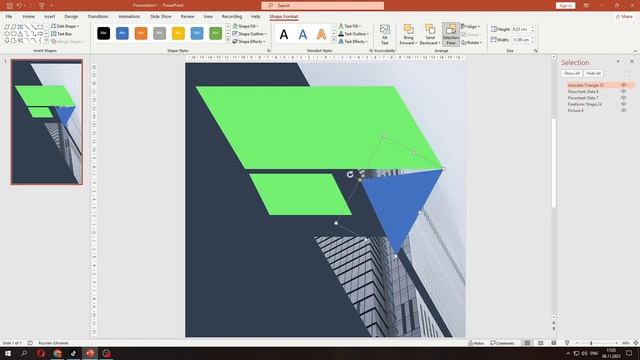Open the Edit Shape menu
Viewport: 640px width, 360px height.
tap(65, 26)
